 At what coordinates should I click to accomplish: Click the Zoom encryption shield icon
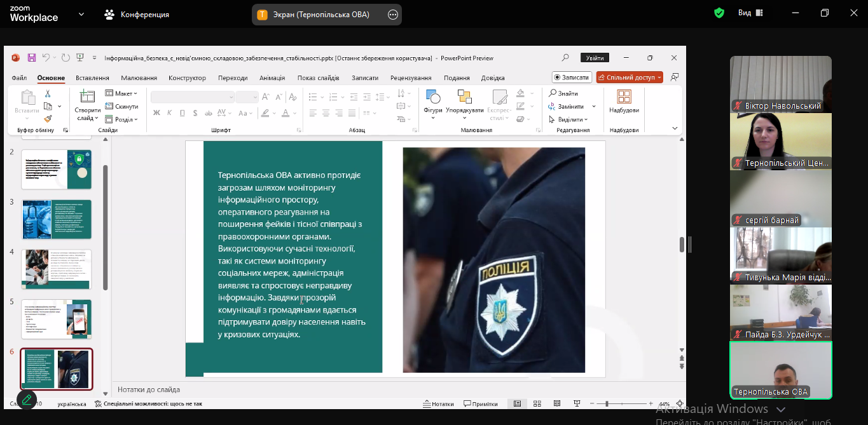coord(719,13)
